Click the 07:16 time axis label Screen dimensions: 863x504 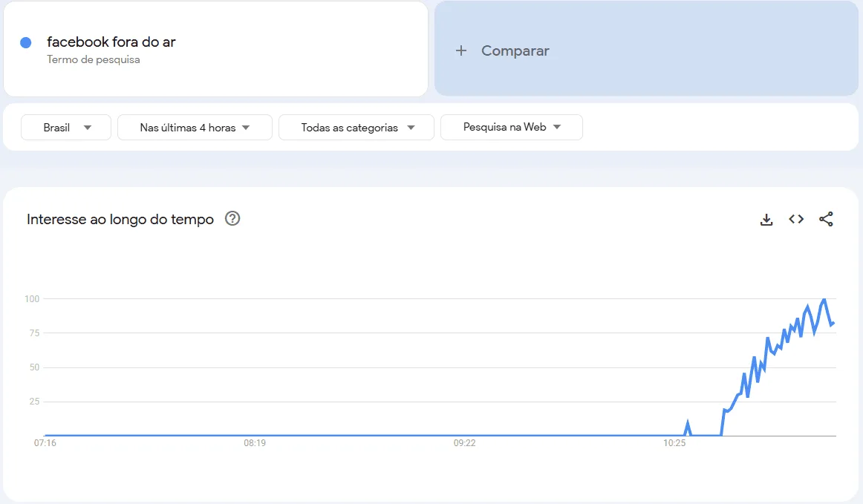[45, 443]
